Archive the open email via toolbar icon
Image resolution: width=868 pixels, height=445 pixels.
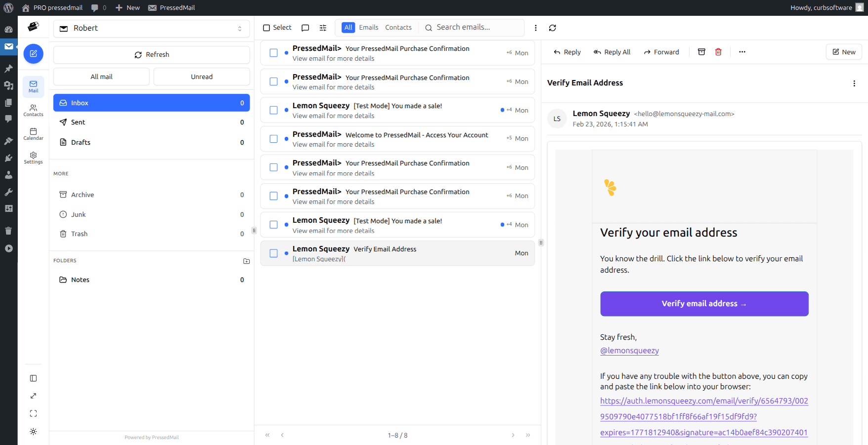point(701,52)
